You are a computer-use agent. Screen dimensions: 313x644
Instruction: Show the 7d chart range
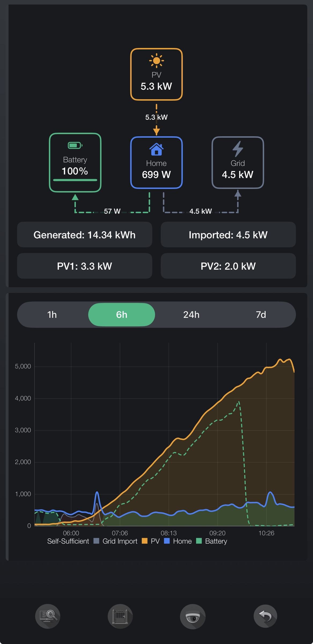click(261, 314)
